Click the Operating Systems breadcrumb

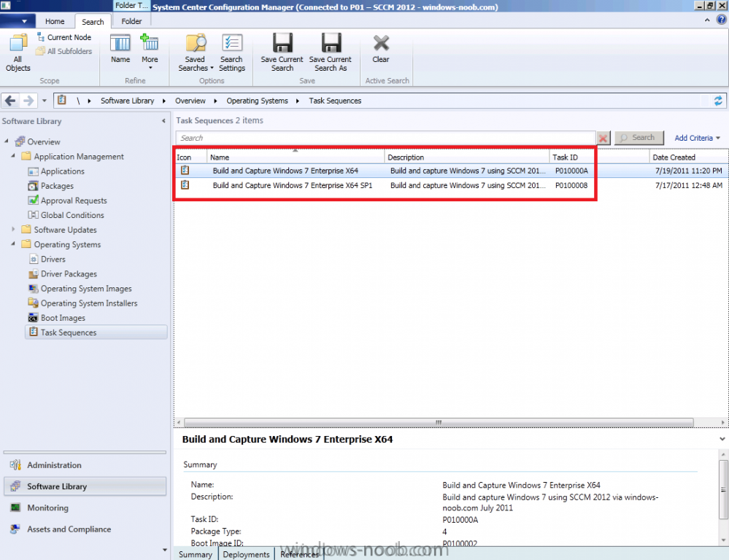(257, 101)
